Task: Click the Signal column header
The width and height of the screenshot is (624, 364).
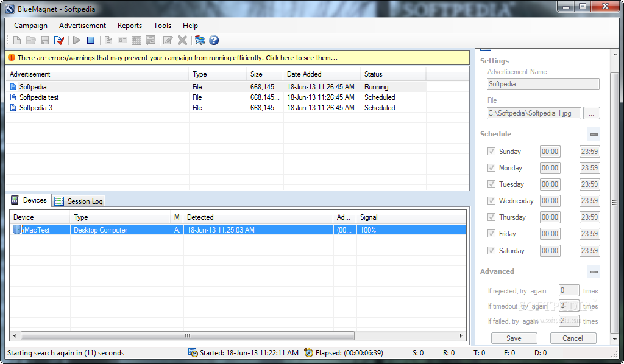Action: pos(411,217)
